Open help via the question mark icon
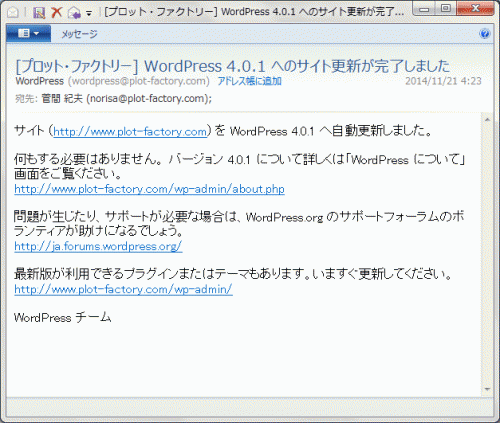500x423 pixels. [485, 34]
